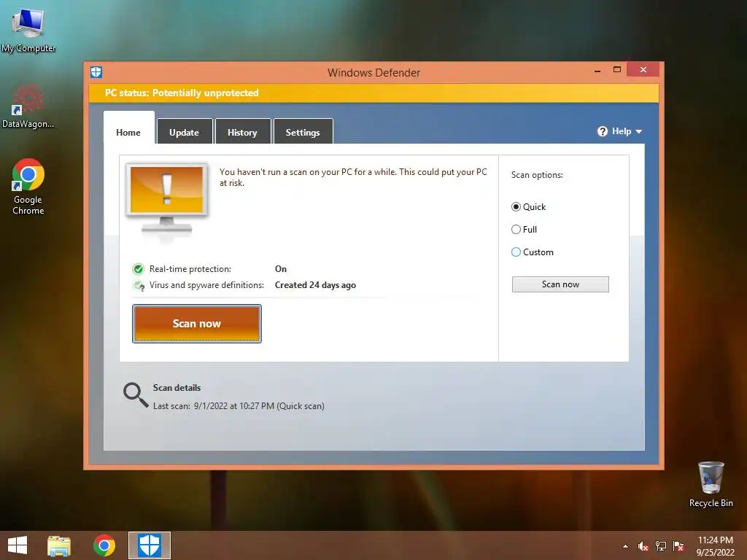Viewport: 747px width, 560px height.
Task: Click the Last scan date text
Action: pyautogui.click(x=239, y=406)
